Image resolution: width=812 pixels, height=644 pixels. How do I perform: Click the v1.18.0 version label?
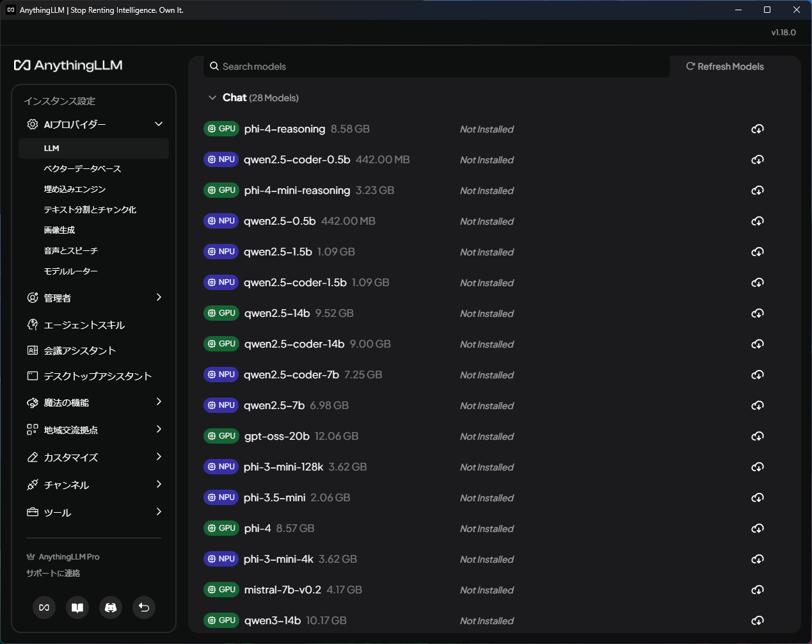pyautogui.click(x=784, y=33)
